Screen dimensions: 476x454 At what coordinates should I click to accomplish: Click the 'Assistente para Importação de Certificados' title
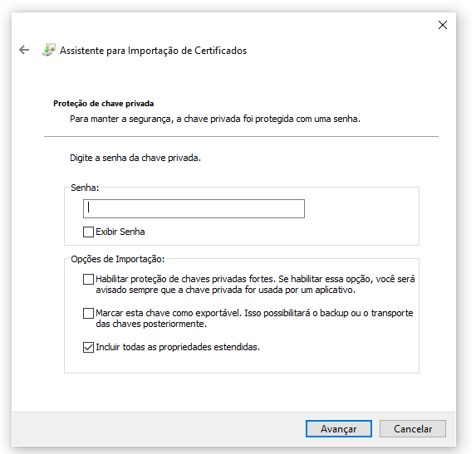click(154, 51)
